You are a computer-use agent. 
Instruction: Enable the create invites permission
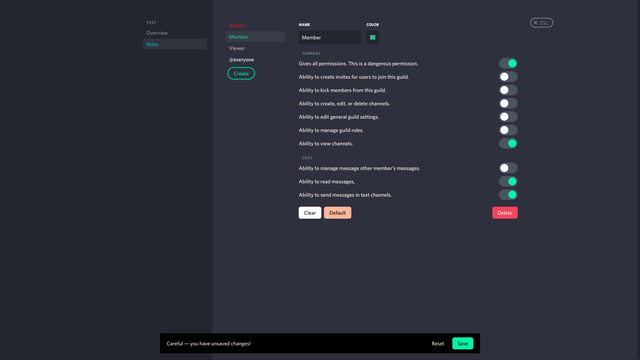[x=508, y=77]
